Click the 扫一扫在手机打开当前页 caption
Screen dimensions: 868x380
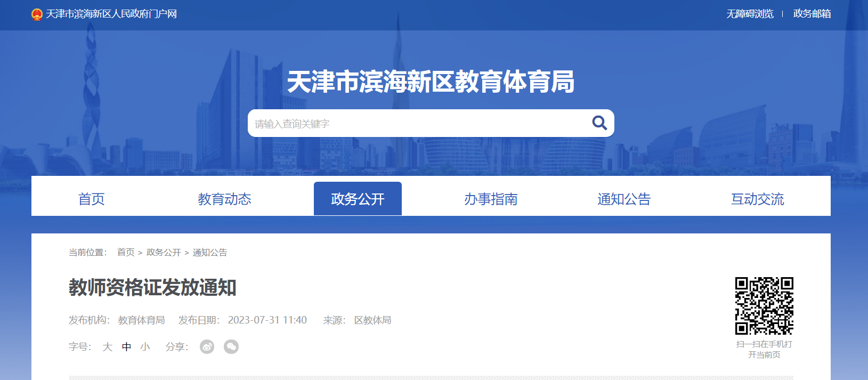pos(764,349)
